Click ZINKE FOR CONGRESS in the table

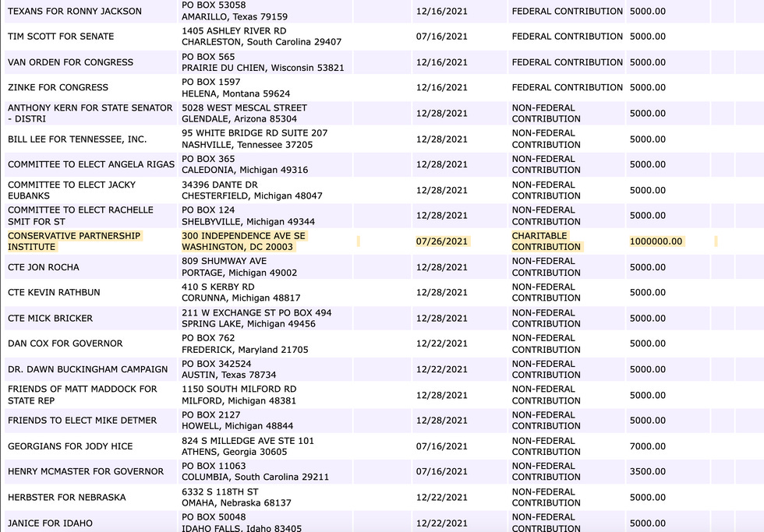(58, 87)
